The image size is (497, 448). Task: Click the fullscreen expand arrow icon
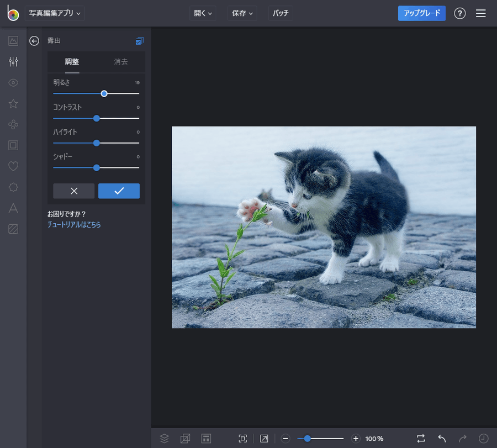coord(264,439)
